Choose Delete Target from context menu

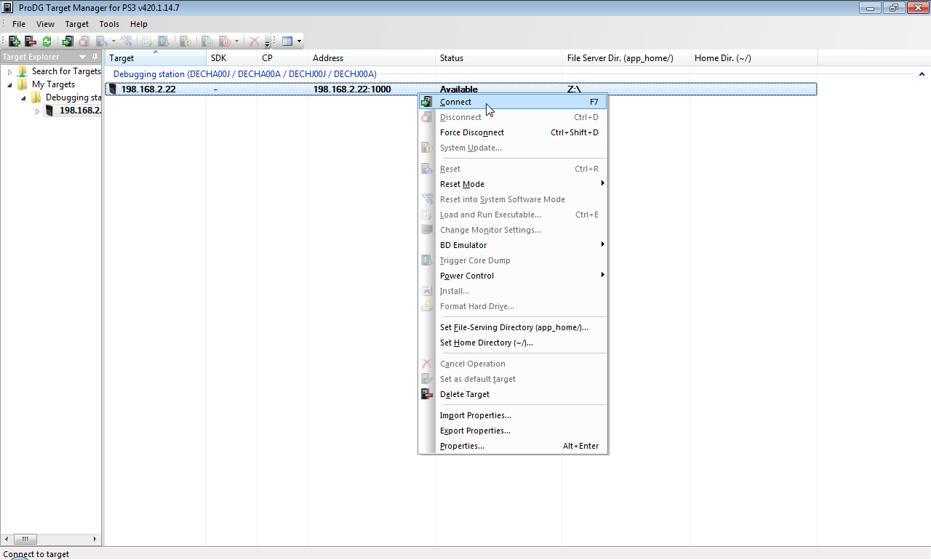point(513,394)
